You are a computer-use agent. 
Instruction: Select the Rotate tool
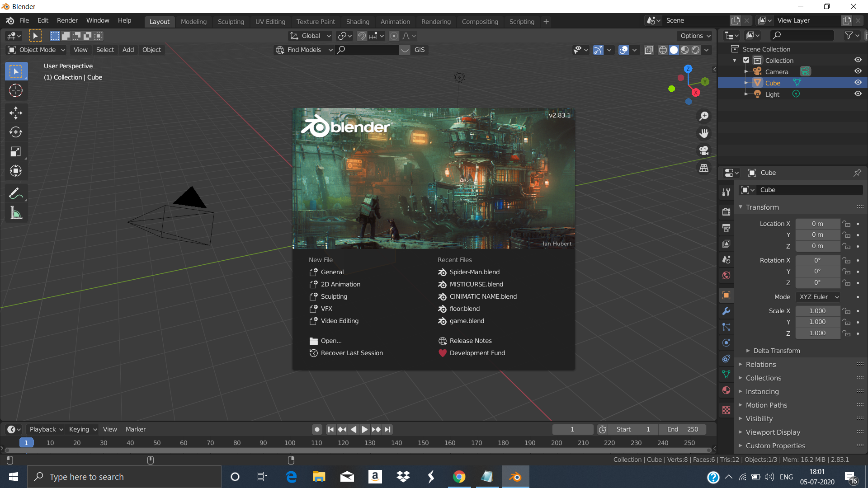16,132
